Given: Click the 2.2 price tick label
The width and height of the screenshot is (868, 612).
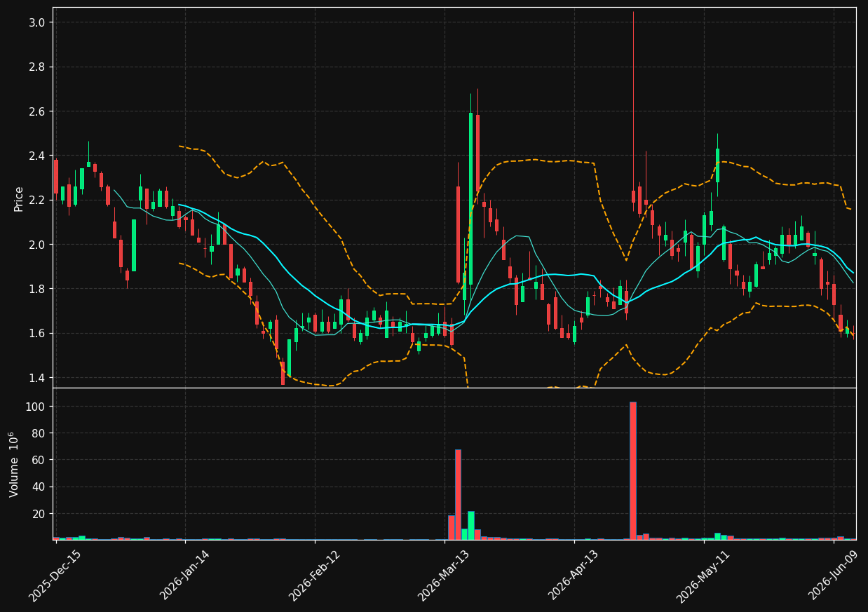Looking at the screenshot, I should pyautogui.click(x=36, y=200).
